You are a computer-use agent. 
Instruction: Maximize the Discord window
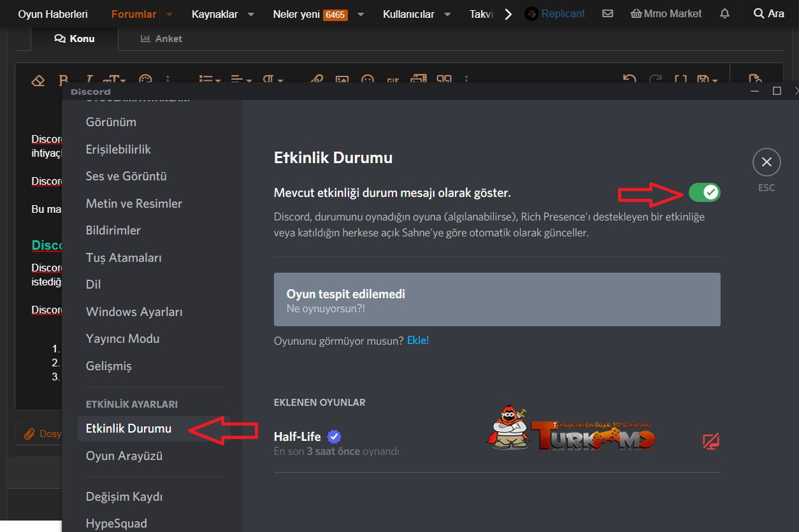pos(777,91)
